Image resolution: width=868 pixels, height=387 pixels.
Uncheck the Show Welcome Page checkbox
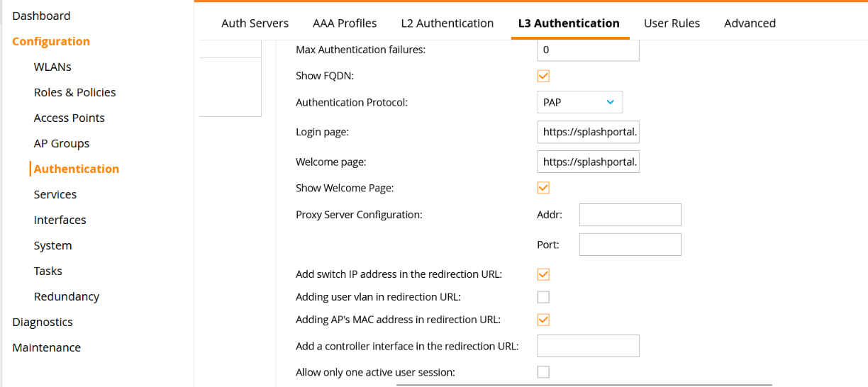543,188
